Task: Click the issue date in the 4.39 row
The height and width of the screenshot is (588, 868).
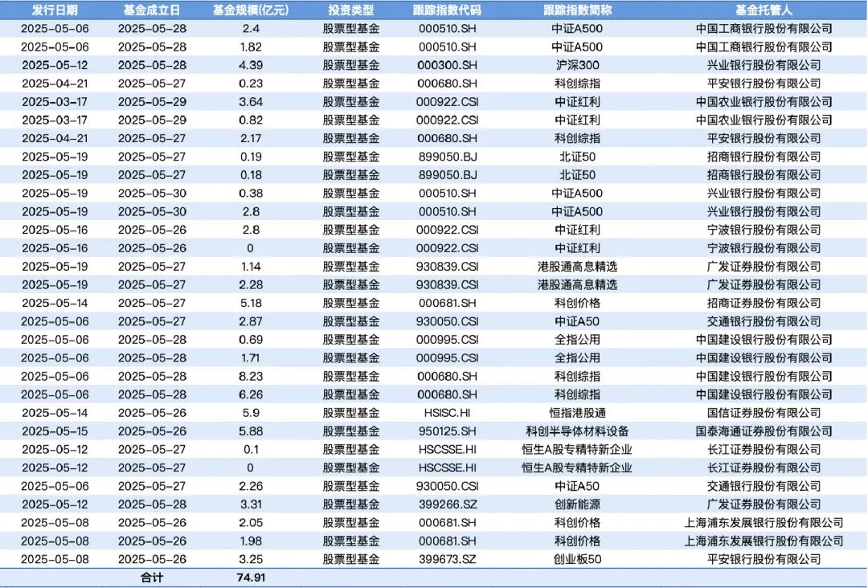Action: (55, 65)
